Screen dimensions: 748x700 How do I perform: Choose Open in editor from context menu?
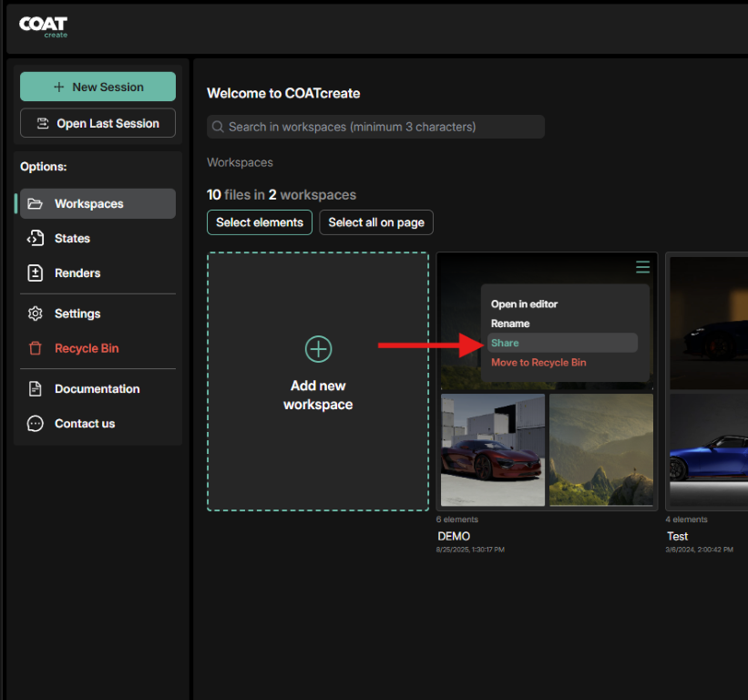pos(524,304)
